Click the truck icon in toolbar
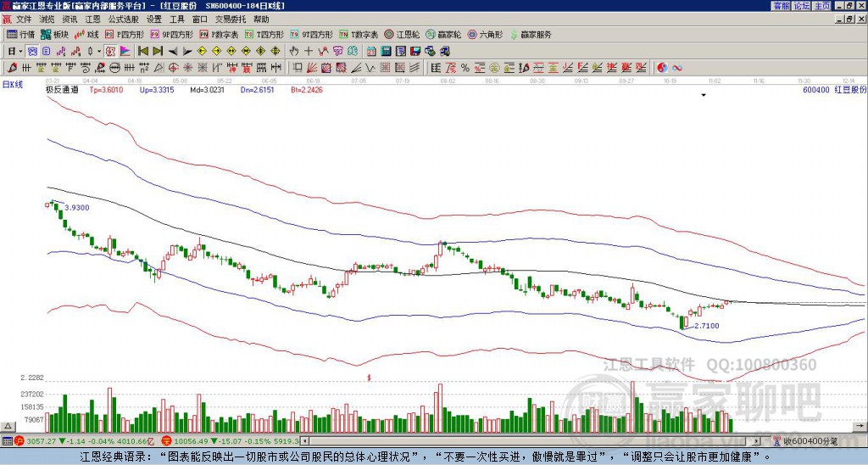The width and height of the screenshot is (868, 465). [x=444, y=52]
